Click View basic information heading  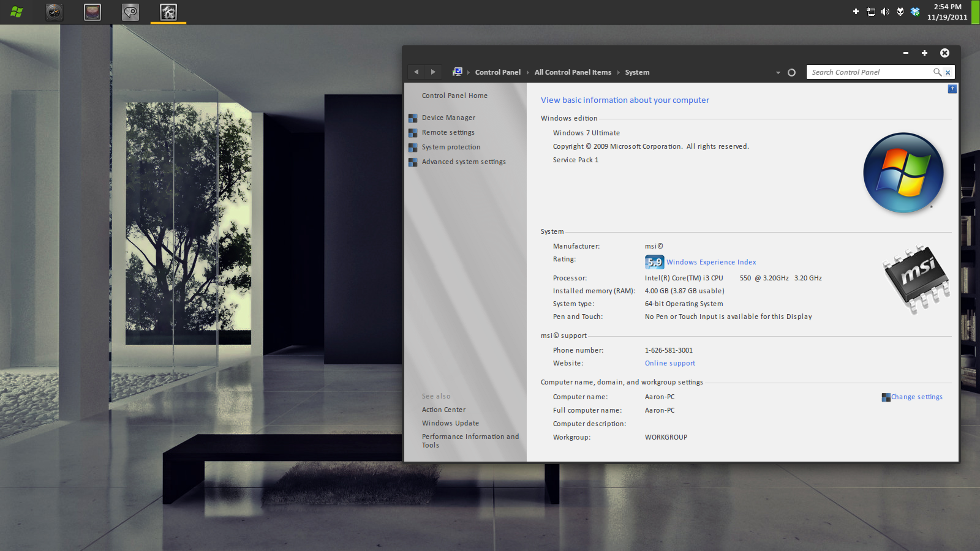coord(625,100)
